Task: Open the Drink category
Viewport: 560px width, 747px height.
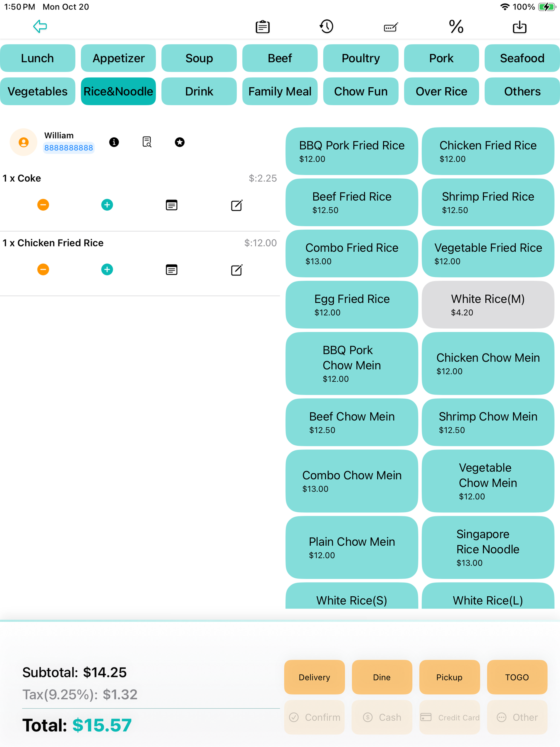Action: click(x=199, y=91)
